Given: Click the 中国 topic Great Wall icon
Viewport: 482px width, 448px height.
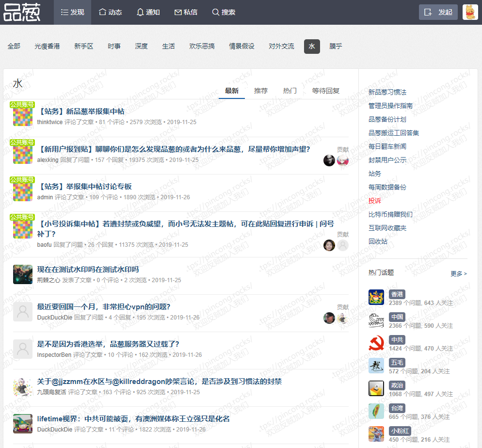Looking at the screenshot, I should [376, 320].
